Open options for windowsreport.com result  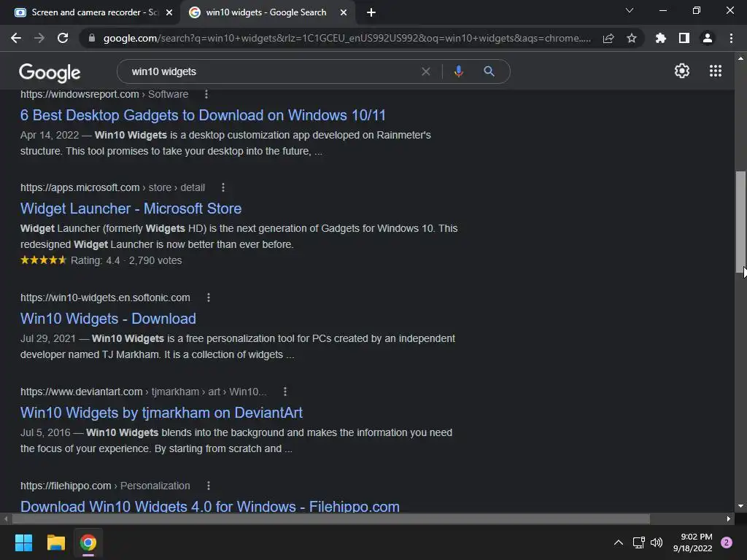tap(206, 94)
